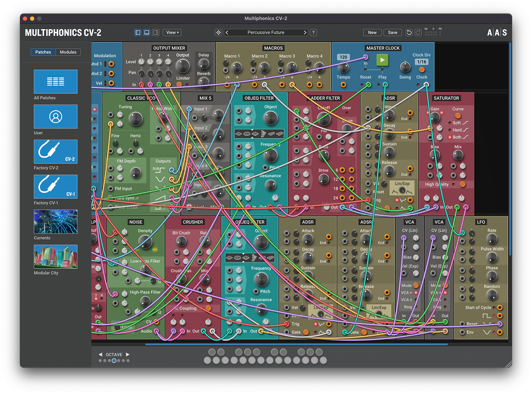Toggle the Saturator Curve selector button
The width and height of the screenshot is (532, 394).
(x=458, y=116)
